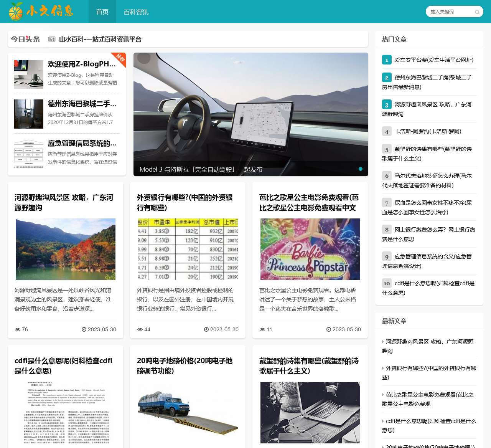Click the Barbie Princess Popstar poster image
The image size is (491, 448).
pyautogui.click(x=310, y=249)
